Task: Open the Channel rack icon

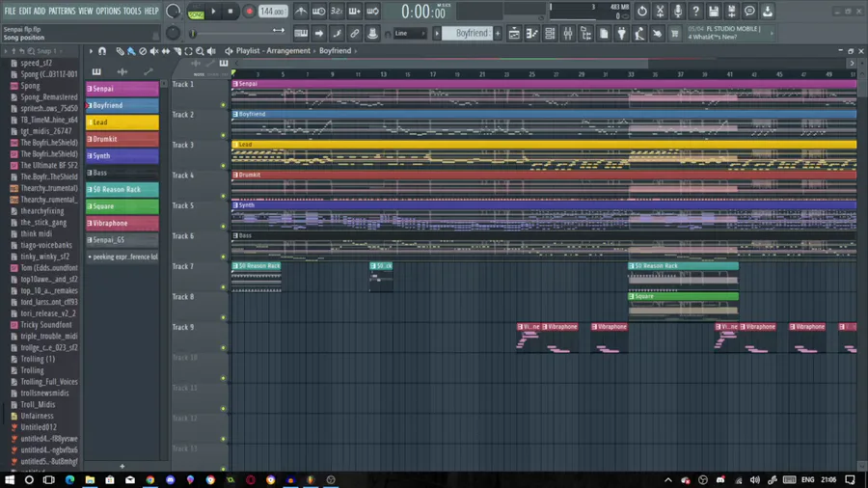Action: (550, 34)
